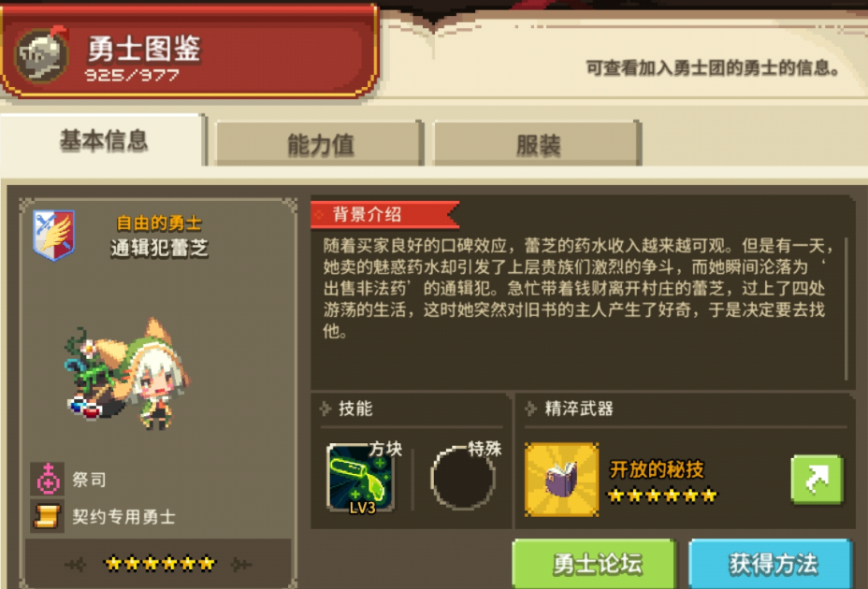Click the knight helmet hero encyclopedia icon

point(41,54)
